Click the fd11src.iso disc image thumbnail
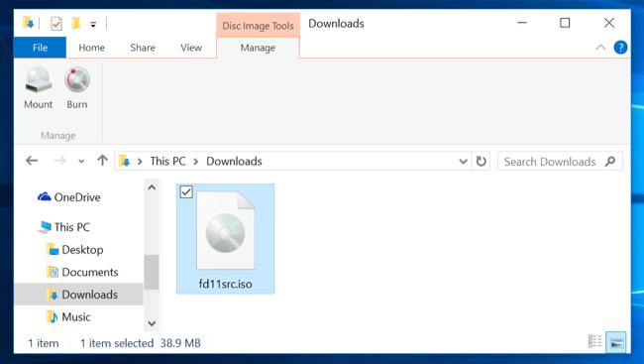Screen dimensions: 644x364 [226, 230]
